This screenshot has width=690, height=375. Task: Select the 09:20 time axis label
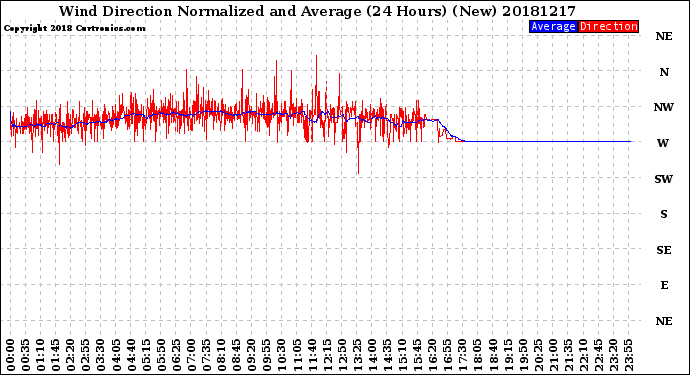[252, 355]
